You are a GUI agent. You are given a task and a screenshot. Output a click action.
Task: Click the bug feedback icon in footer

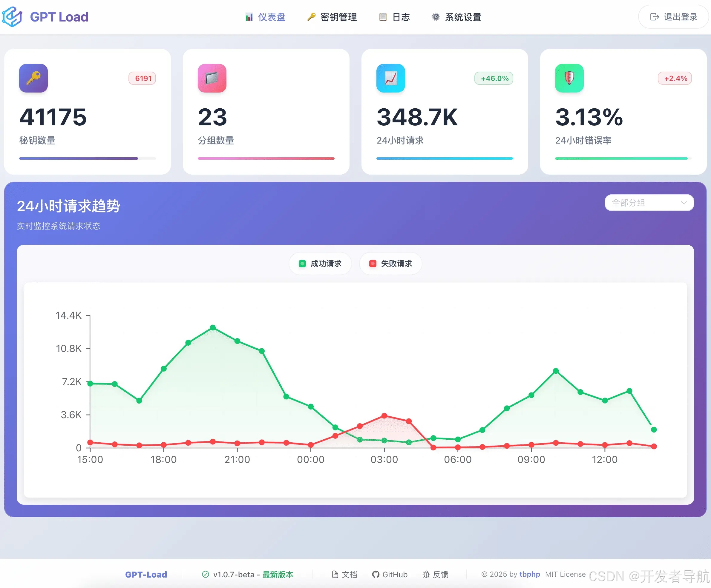[x=426, y=574]
